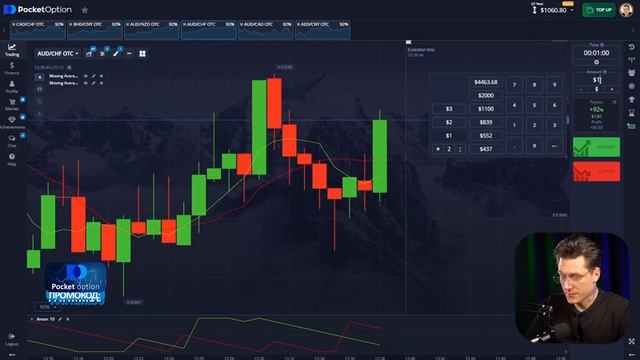
Task: Open the AUD/CHF OTC asset dropdown
Action: (58, 53)
